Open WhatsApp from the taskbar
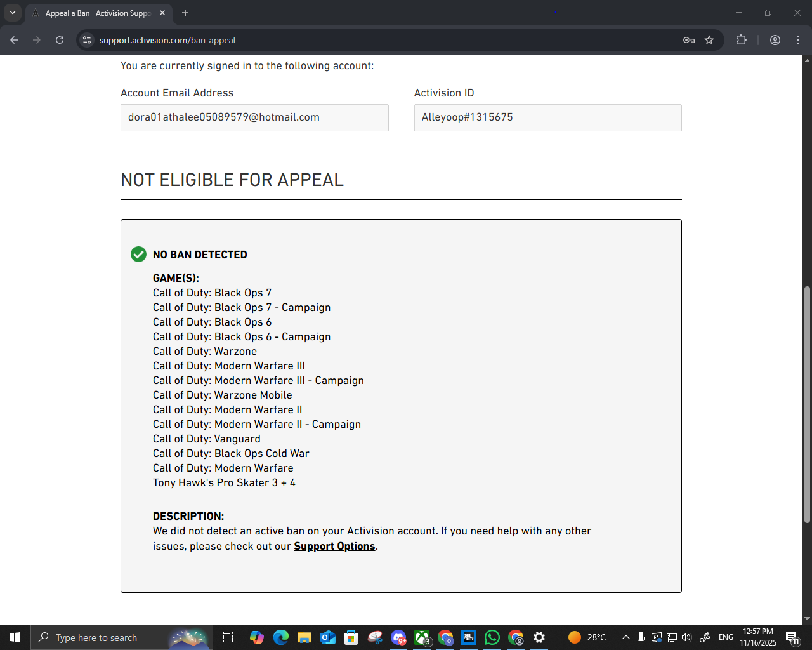The height and width of the screenshot is (650, 812). click(x=492, y=637)
